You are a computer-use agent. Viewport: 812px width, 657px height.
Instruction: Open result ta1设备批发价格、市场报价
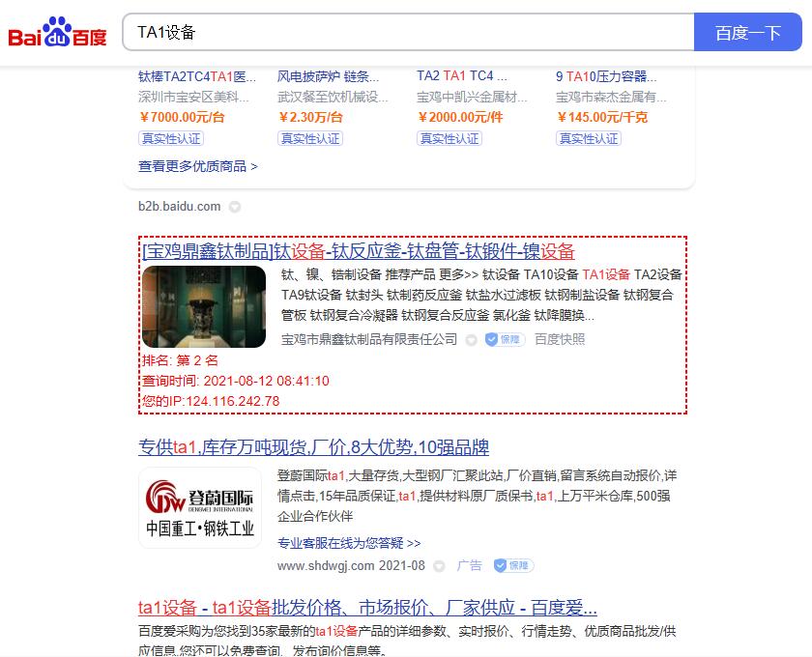(367, 608)
